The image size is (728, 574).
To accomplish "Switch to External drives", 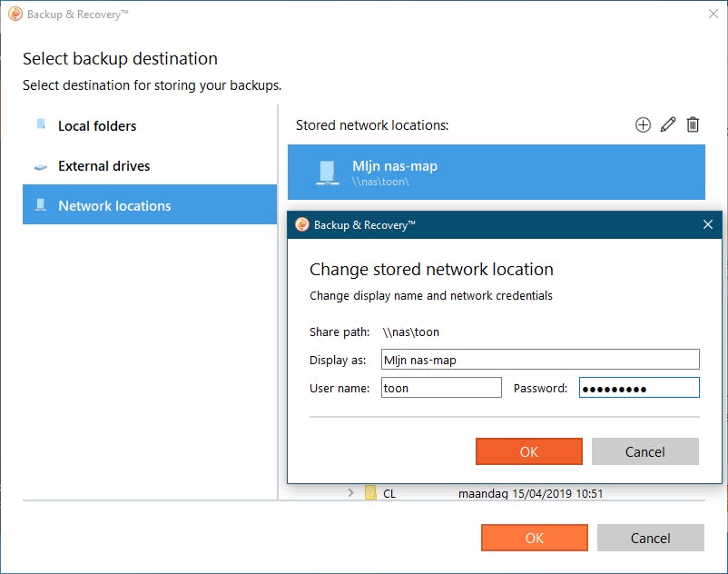I will (x=150, y=166).
